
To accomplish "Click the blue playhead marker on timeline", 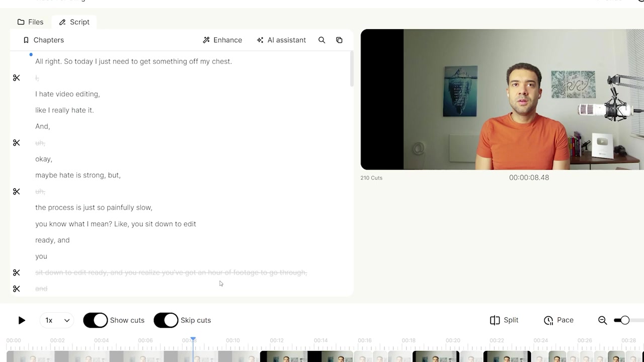I will [x=193, y=340].
